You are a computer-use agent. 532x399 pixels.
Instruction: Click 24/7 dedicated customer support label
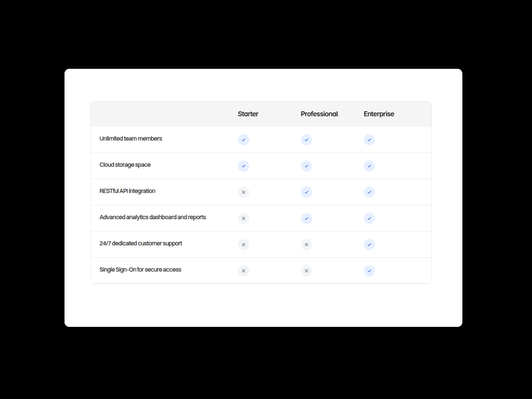(141, 243)
